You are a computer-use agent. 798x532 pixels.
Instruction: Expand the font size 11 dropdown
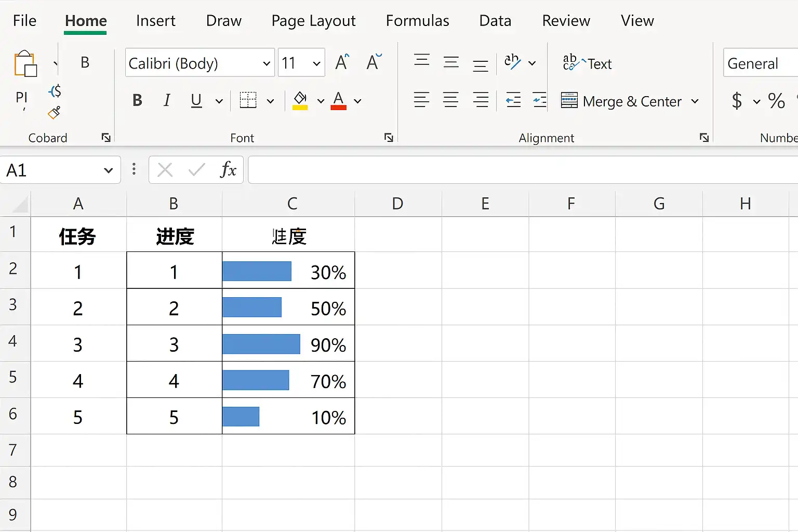316,63
